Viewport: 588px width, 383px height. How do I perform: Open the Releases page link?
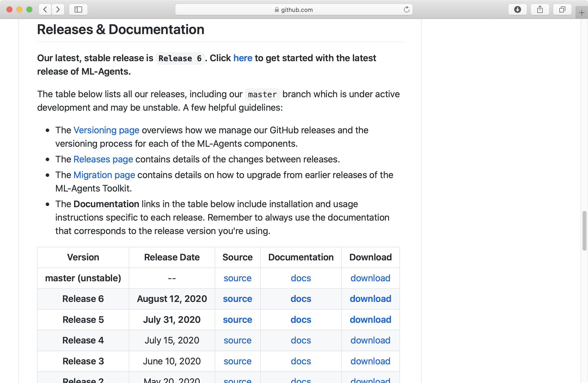[x=103, y=159]
